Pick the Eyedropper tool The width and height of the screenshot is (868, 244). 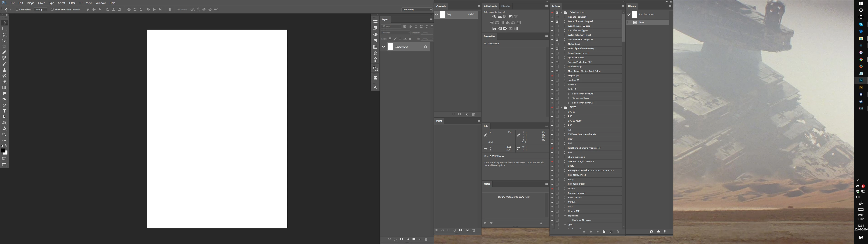tap(4, 53)
